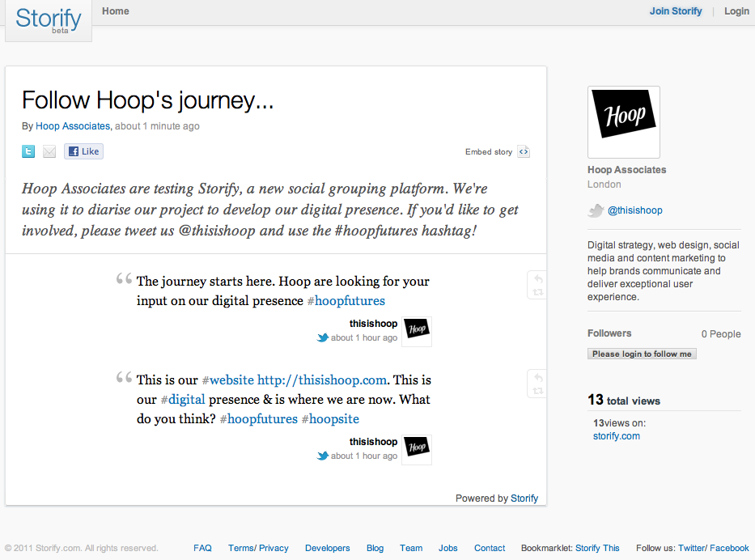Share story via Twitter icon

point(28,151)
